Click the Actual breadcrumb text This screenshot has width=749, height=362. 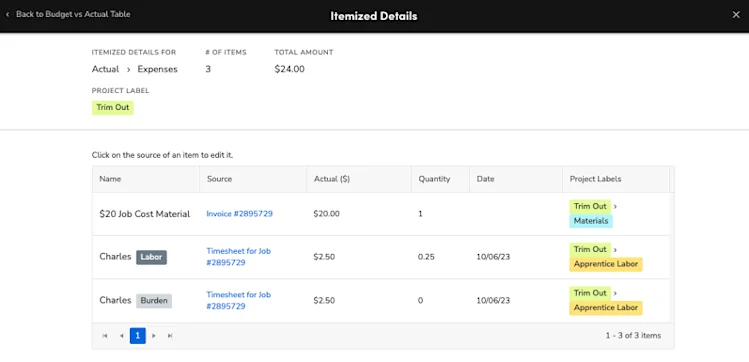pos(106,69)
